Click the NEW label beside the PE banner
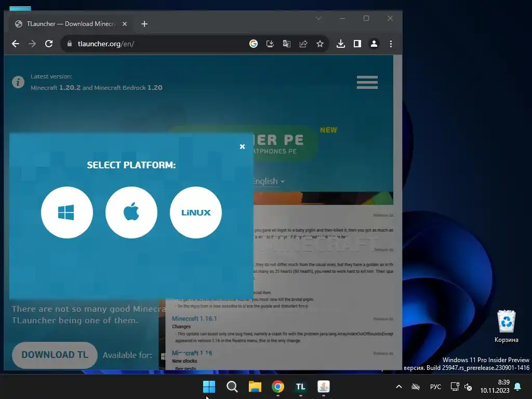This screenshot has width=532, height=399. pos(328,130)
